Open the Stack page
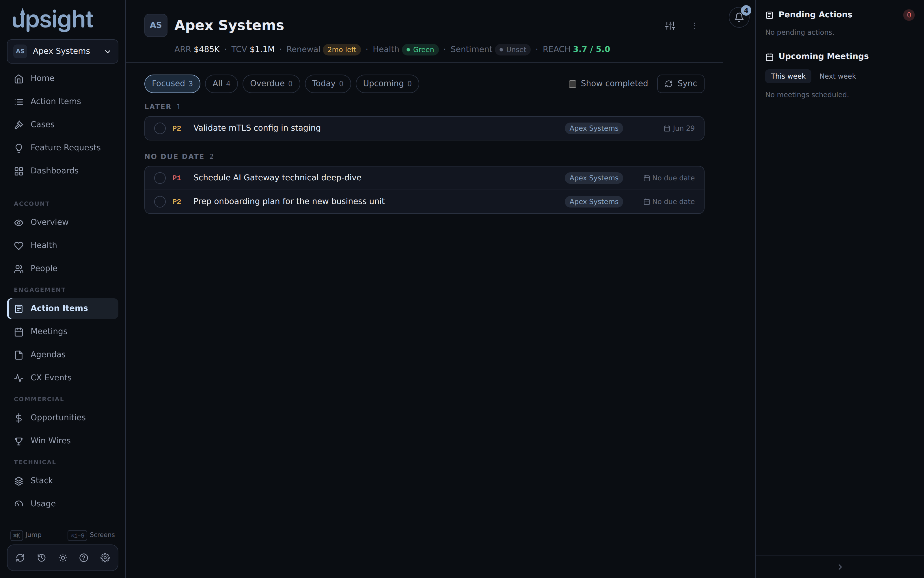 (63, 481)
